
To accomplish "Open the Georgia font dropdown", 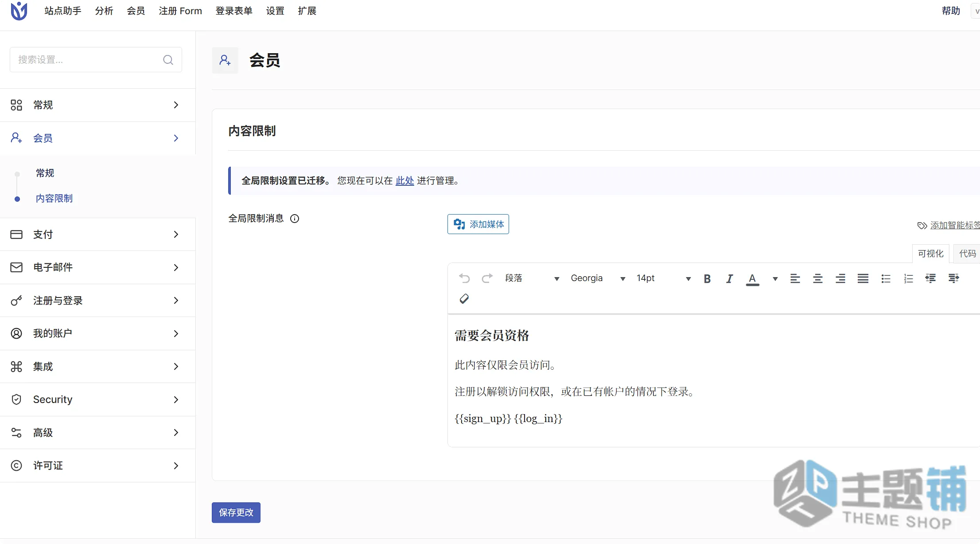I will point(598,278).
